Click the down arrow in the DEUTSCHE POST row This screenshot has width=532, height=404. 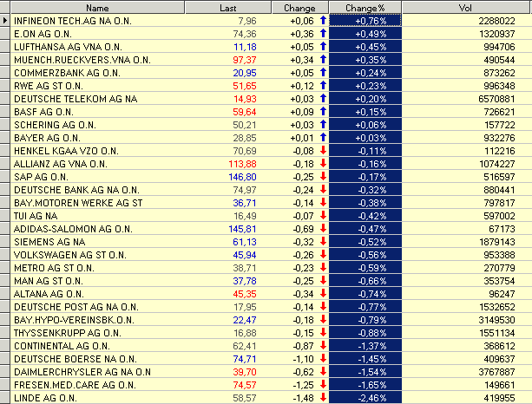[323, 306]
